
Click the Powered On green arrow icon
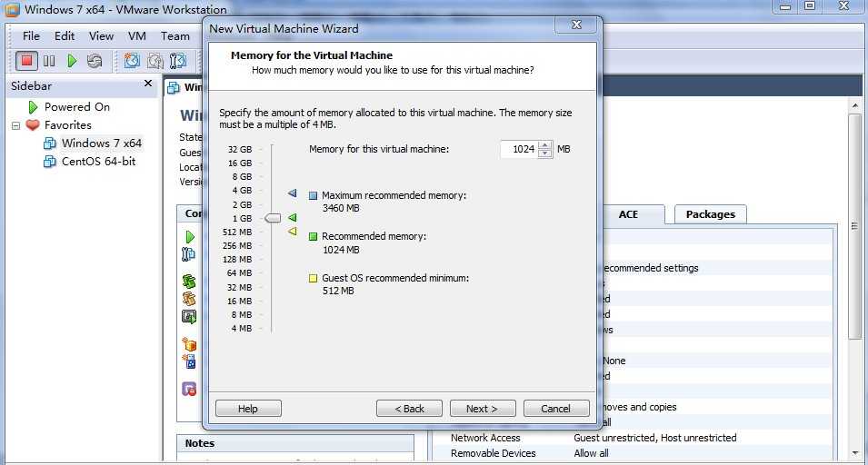[34, 106]
